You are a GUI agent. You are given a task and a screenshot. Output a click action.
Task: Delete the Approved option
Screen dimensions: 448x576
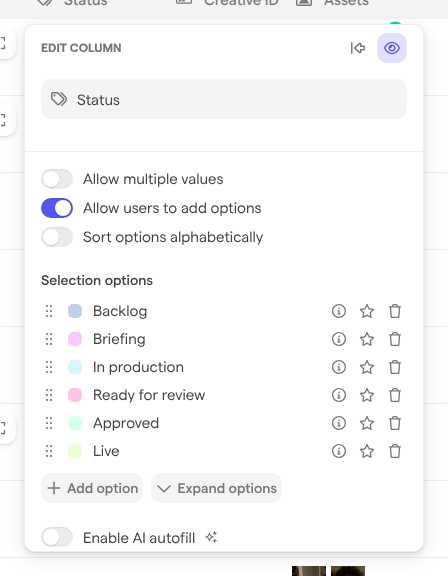coord(395,423)
